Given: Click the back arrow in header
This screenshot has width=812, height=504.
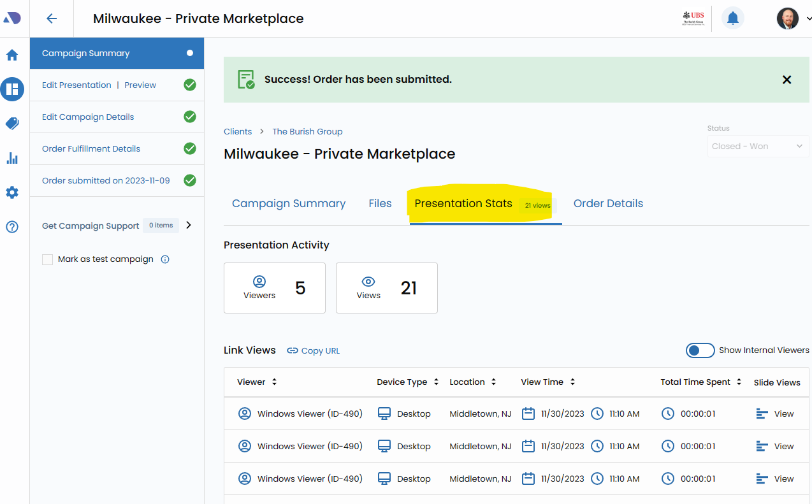Looking at the screenshot, I should tap(52, 18).
